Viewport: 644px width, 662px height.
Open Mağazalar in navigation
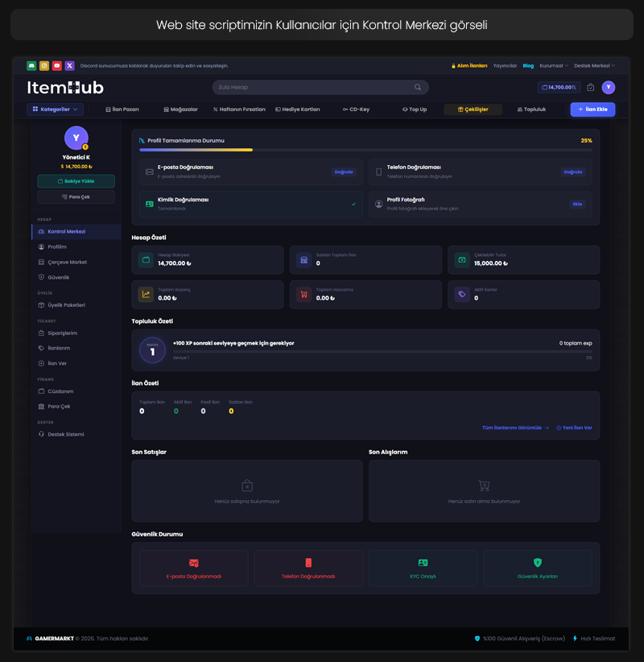pos(180,109)
